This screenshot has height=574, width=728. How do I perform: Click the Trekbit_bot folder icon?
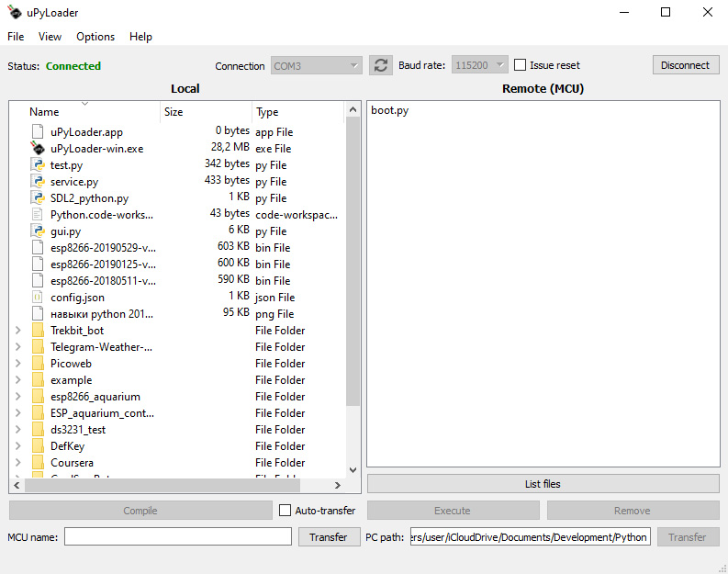click(x=38, y=331)
